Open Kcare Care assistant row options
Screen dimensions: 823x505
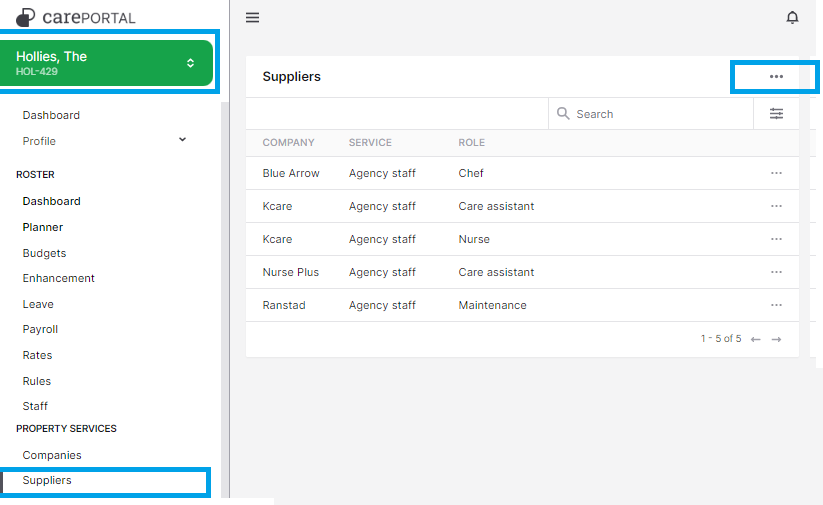tap(776, 206)
